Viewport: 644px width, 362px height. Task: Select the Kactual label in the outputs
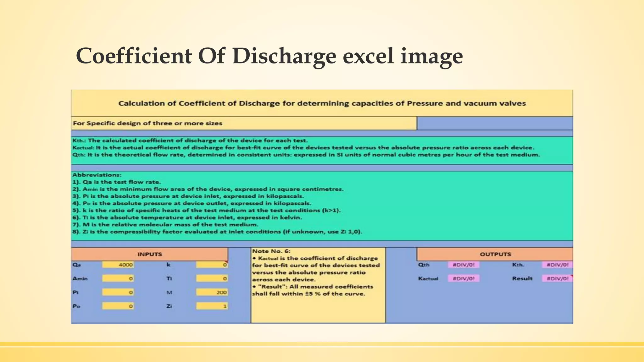point(428,279)
